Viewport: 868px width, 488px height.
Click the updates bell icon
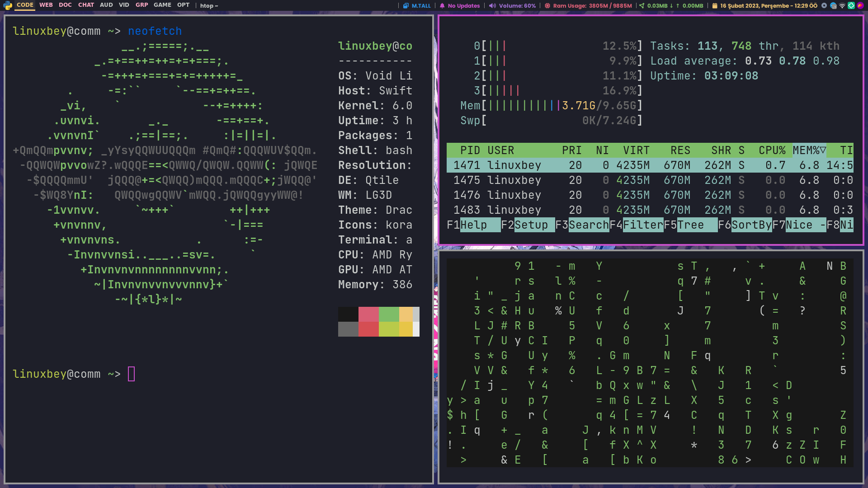442,6
